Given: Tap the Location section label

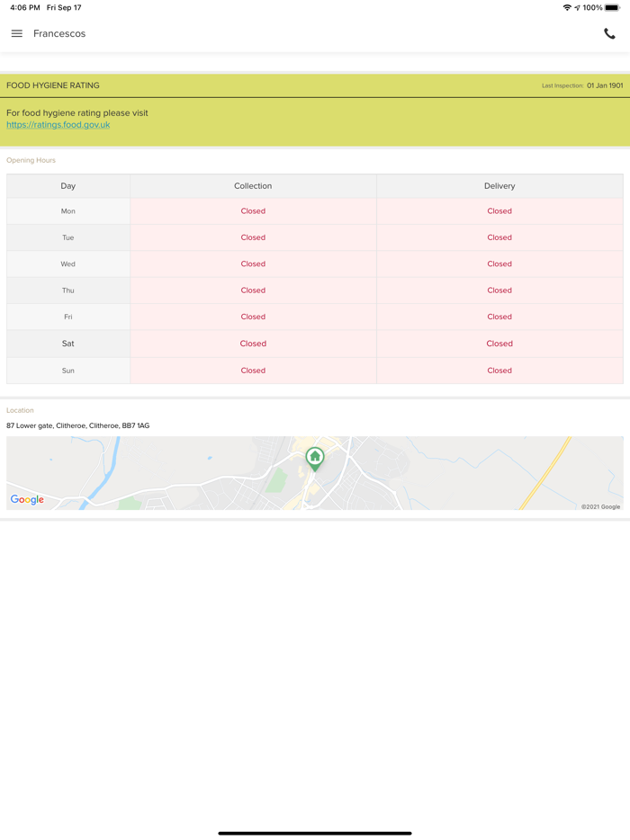Looking at the screenshot, I should tap(20, 410).
